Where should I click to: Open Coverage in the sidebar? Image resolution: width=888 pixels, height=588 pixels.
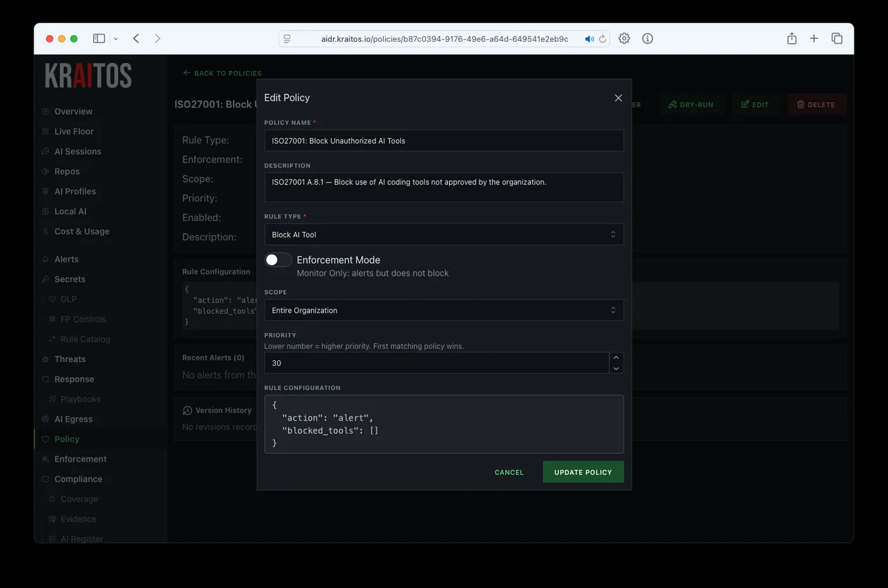coord(79,499)
